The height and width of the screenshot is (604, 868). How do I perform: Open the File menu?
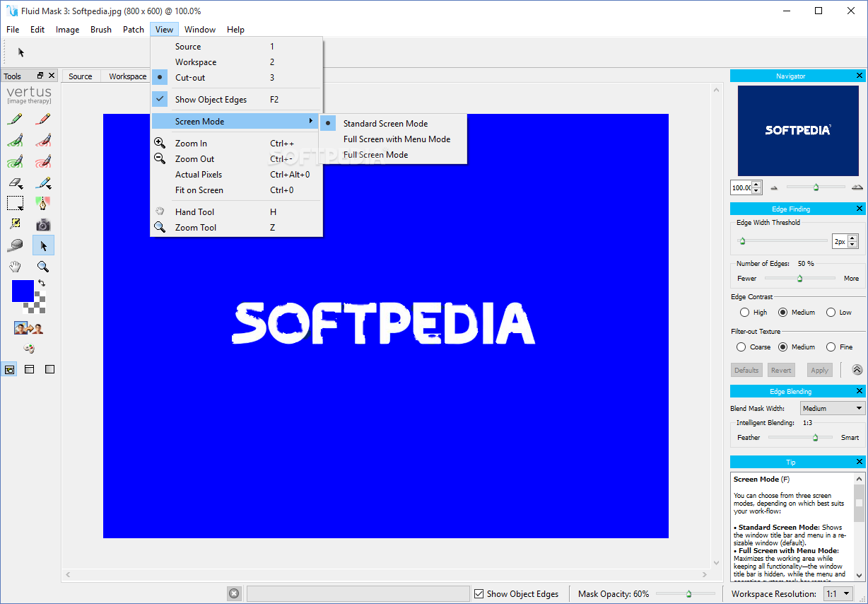pos(13,30)
